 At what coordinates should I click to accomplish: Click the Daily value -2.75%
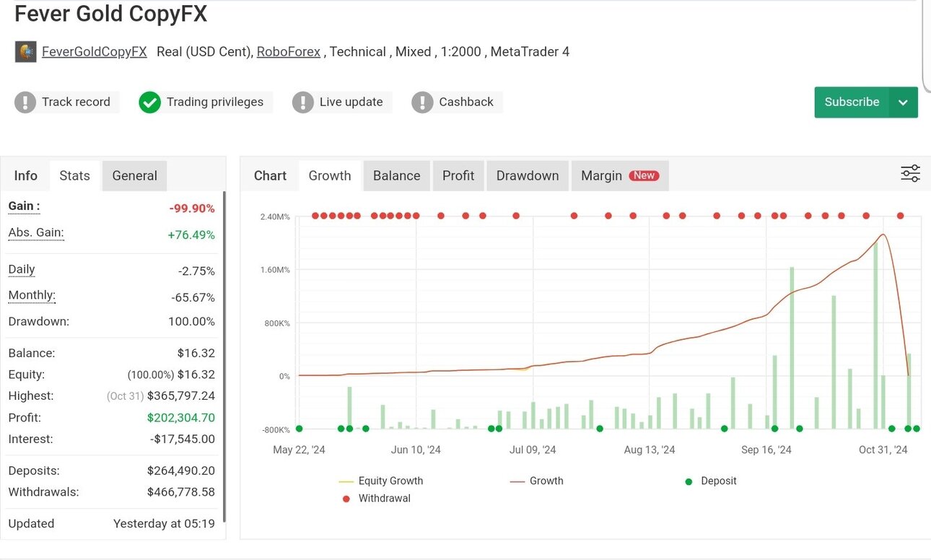[196, 271]
